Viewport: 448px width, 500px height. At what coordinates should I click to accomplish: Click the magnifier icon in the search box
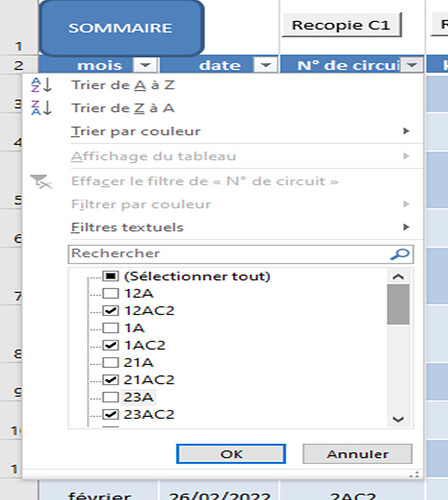point(400,254)
